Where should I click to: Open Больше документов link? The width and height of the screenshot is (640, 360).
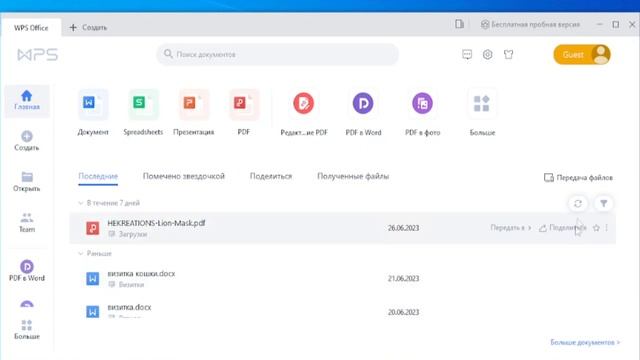pos(585,342)
